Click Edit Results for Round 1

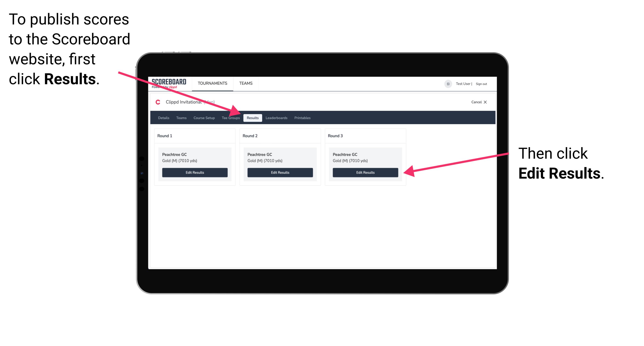tap(195, 173)
